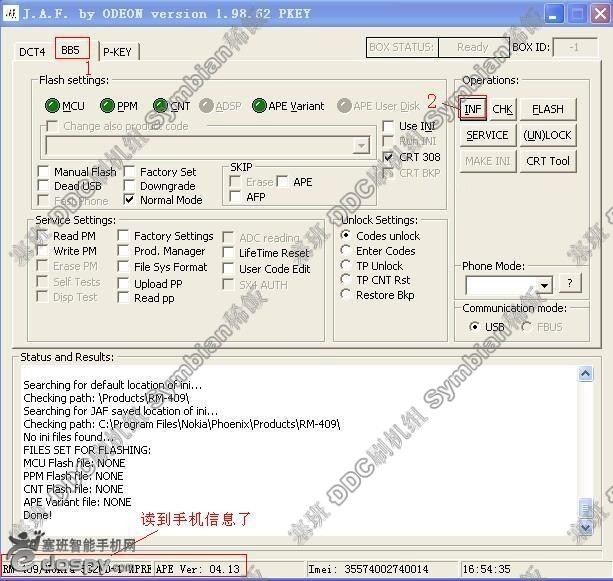Enable the Dead USB checkbox
This screenshot has width=613, height=581.
[x=43, y=185]
